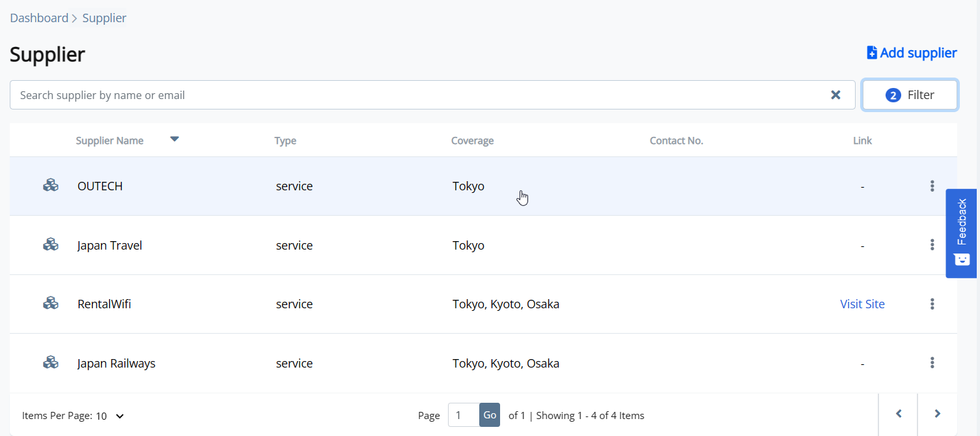Clear the supplier search with the X icon

coord(836,95)
